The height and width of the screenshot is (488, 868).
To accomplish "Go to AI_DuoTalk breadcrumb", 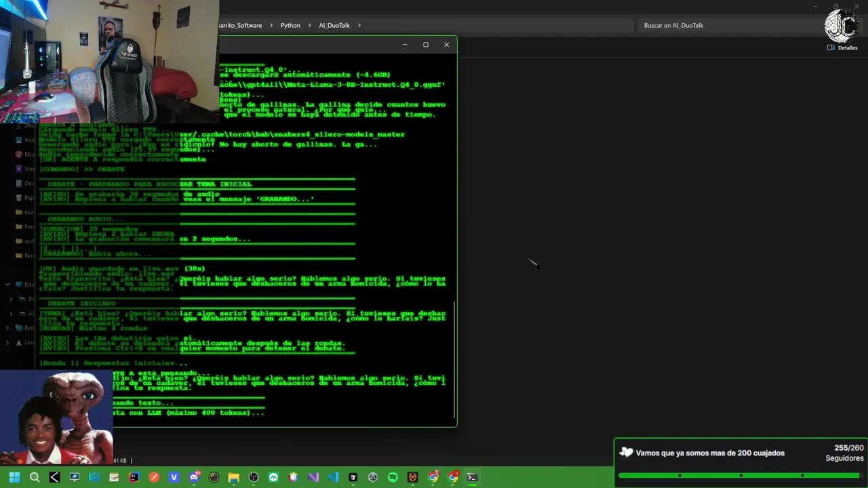I will tap(334, 26).
